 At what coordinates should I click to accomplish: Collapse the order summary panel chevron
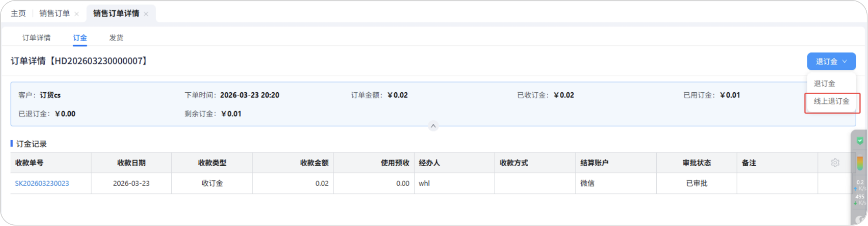point(433,126)
